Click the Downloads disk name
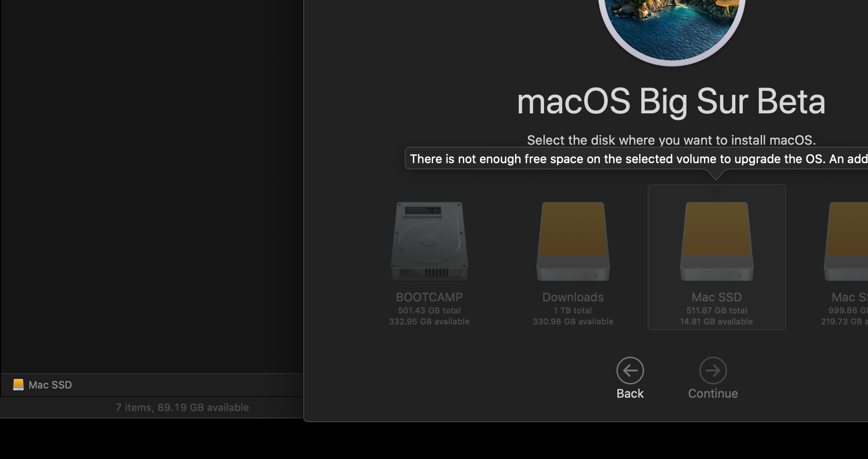Screen dimensions: 868x459 coord(573,297)
